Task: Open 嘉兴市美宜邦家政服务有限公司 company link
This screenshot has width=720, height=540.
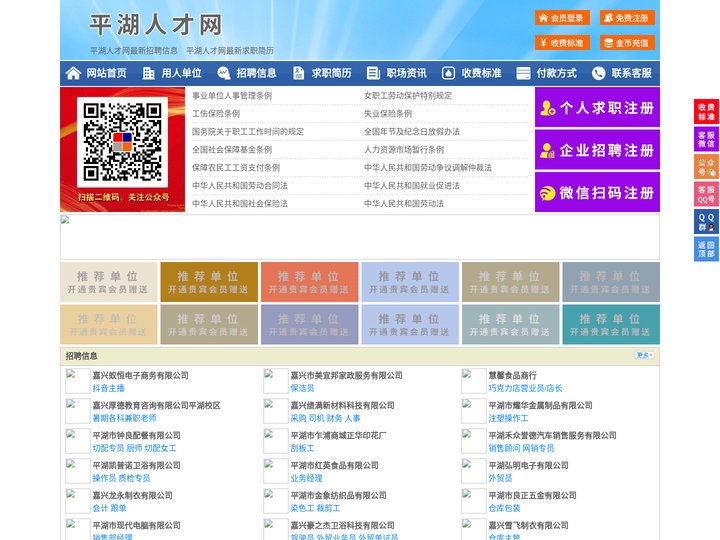Action: coord(346,375)
